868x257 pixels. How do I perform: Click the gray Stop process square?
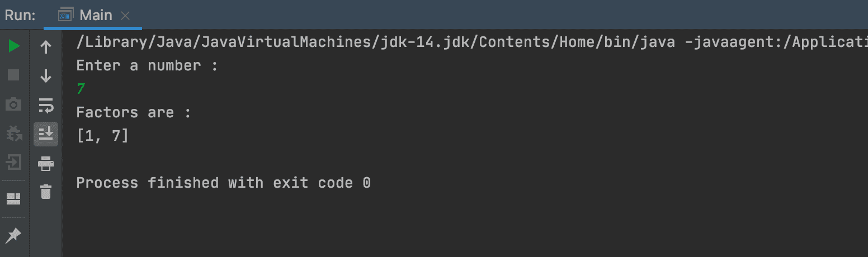point(14,75)
